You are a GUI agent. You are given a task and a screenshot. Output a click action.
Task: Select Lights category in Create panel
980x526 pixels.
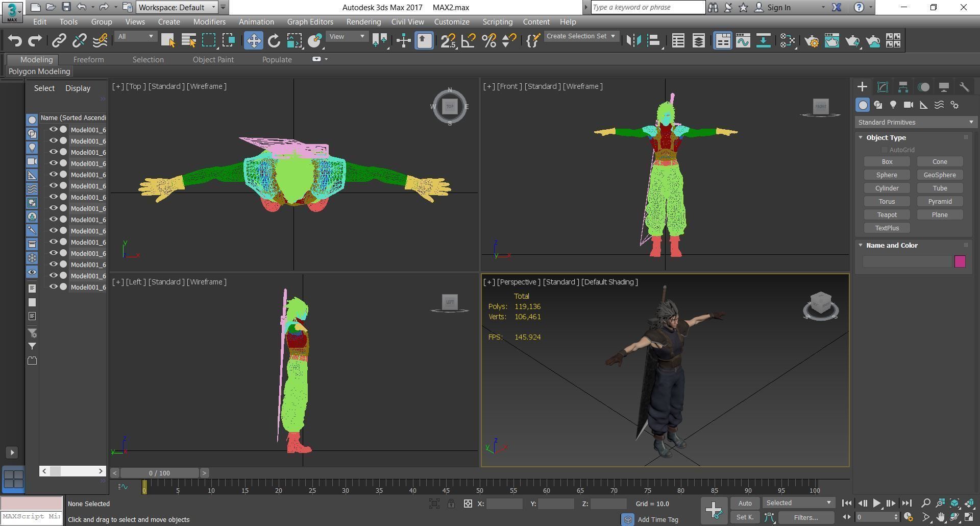[x=893, y=105]
